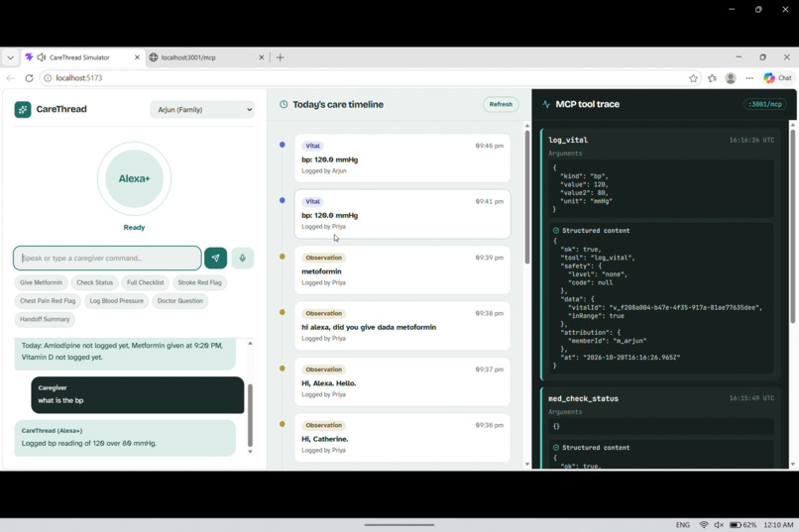Click the :3001/mcp badge in tool trace

[765, 104]
